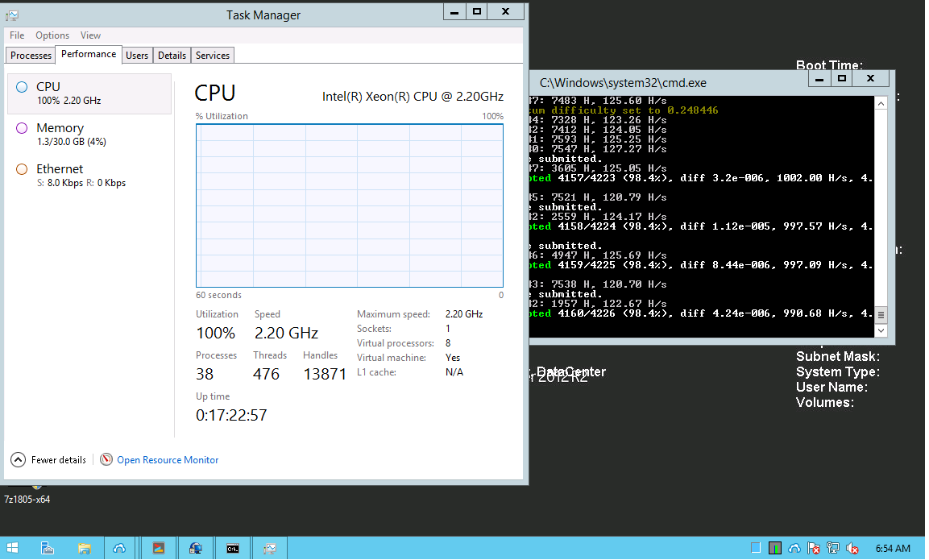Open the File menu in Task Manager
Screen dimensions: 929x560
point(17,35)
